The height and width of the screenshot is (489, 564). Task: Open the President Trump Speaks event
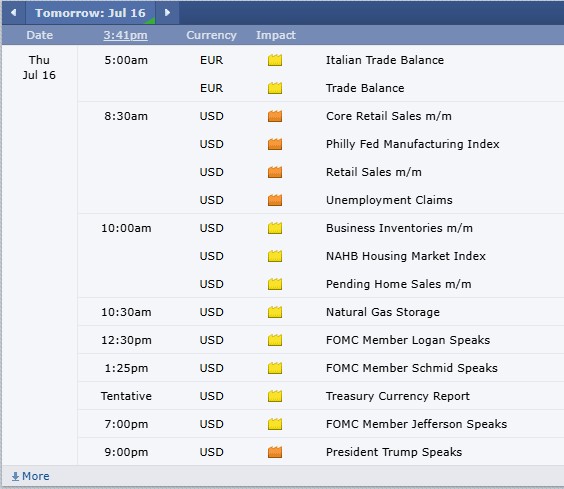point(394,452)
